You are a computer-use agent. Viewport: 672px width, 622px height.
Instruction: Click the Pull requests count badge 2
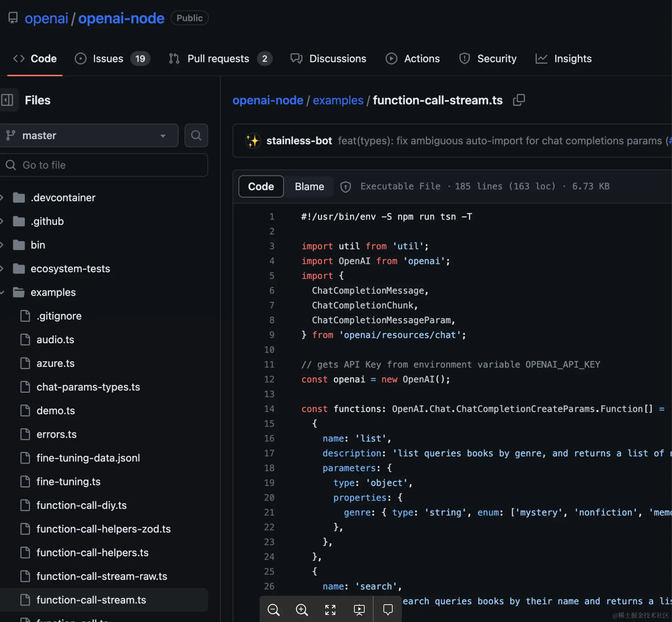(264, 58)
